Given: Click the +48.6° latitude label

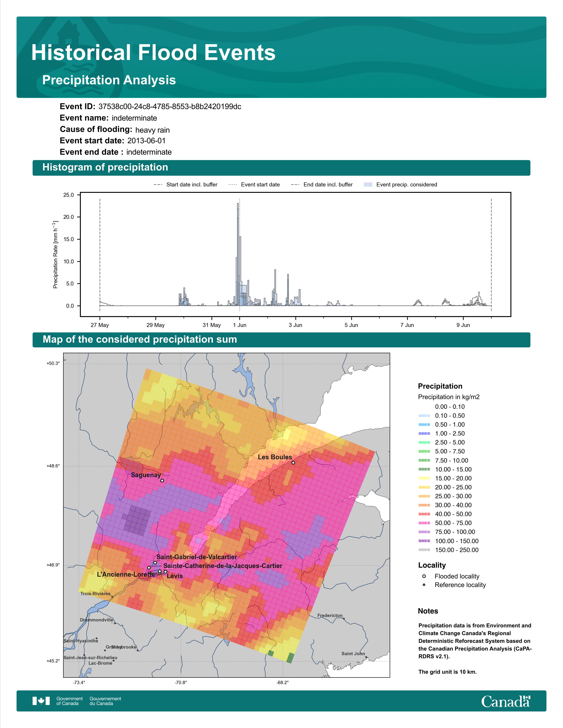Looking at the screenshot, I should click(53, 466).
